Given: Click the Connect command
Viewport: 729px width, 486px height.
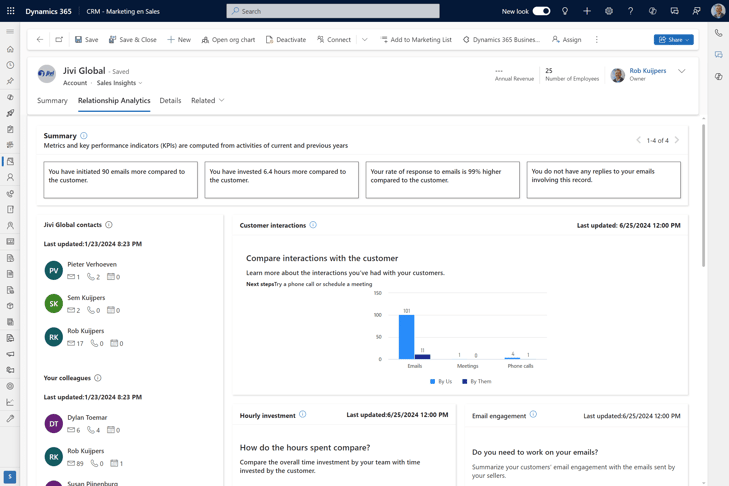Looking at the screenshot, I should 334,40.
